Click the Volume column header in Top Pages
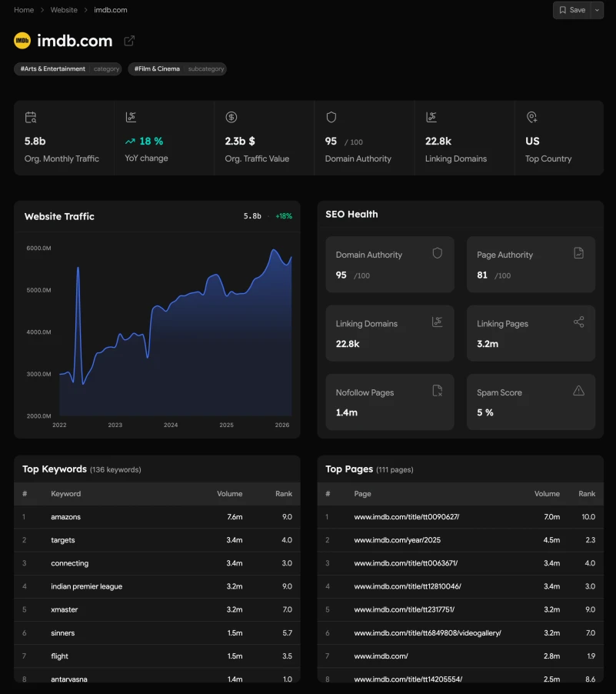Image resolution: width=616 pixels, height=694 pixels. (x=547, y=494)
